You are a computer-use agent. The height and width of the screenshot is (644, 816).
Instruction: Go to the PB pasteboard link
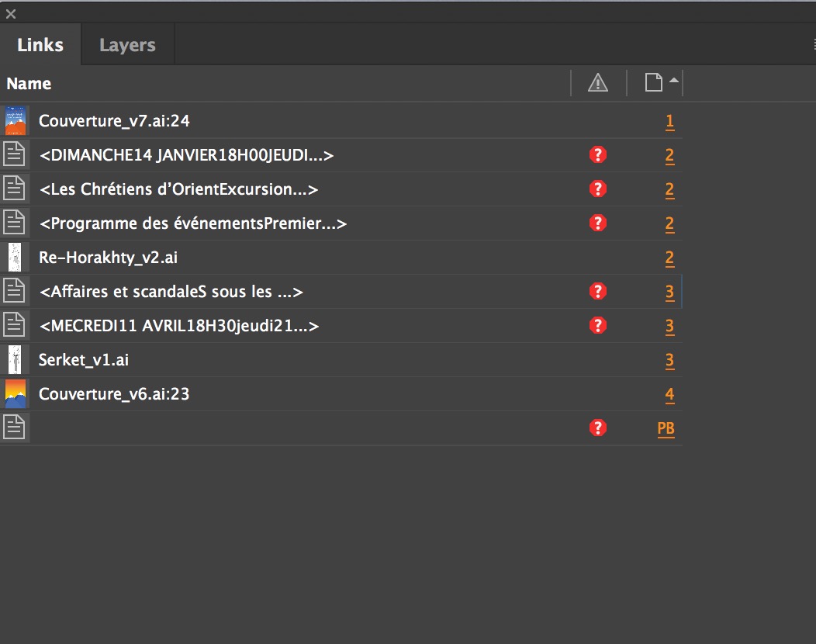pyautogui.click(x=666, y=428)
